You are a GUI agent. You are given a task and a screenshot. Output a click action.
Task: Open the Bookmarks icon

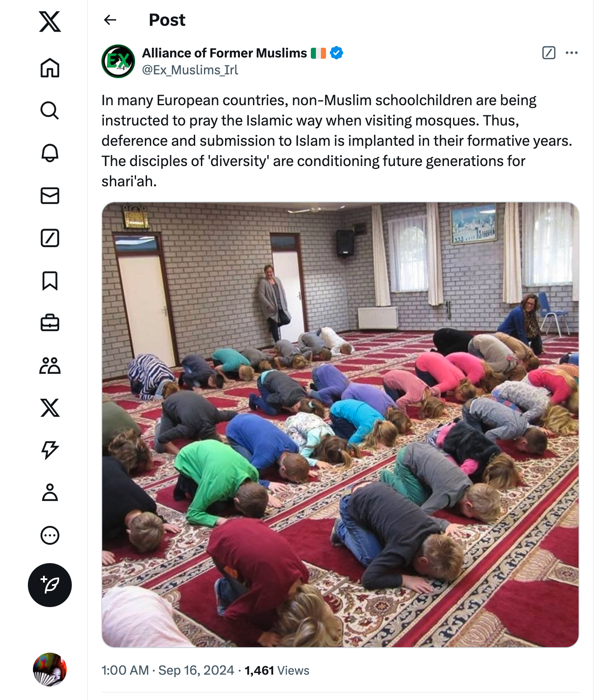[x=50, y=281]
